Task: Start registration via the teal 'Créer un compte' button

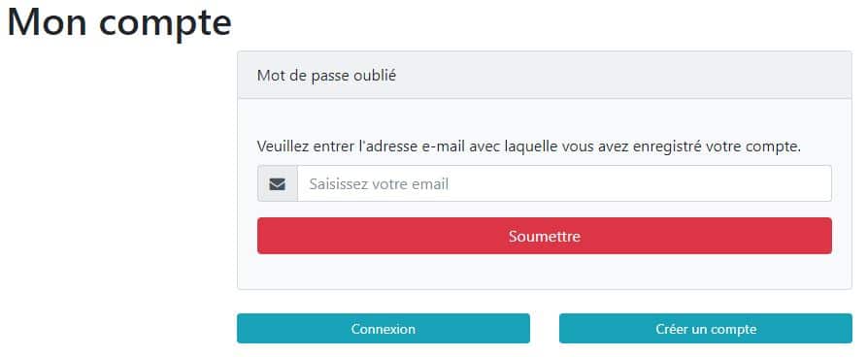Action: [706, 329]
